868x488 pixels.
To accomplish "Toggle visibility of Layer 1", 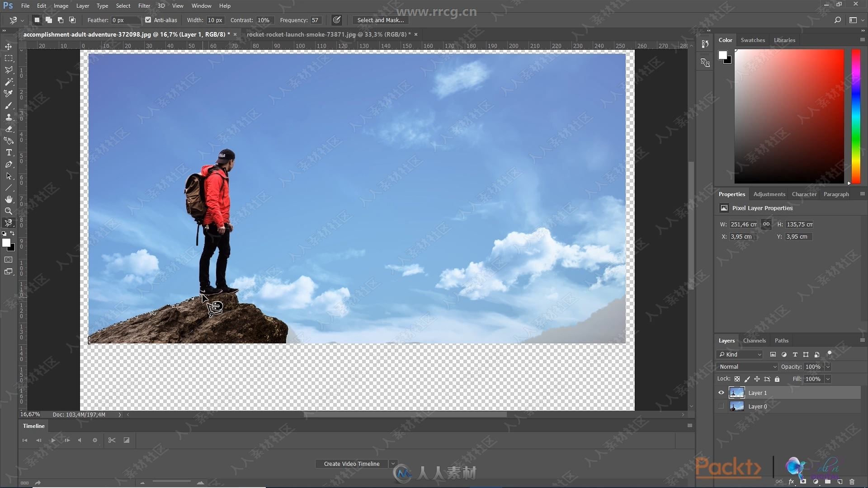I will point(722,393).
